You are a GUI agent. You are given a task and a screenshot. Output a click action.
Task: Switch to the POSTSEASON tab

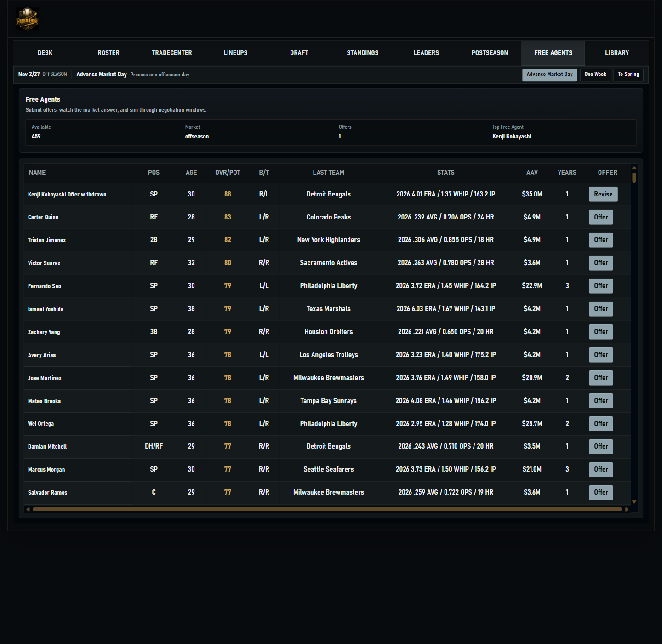pos(490,53)
